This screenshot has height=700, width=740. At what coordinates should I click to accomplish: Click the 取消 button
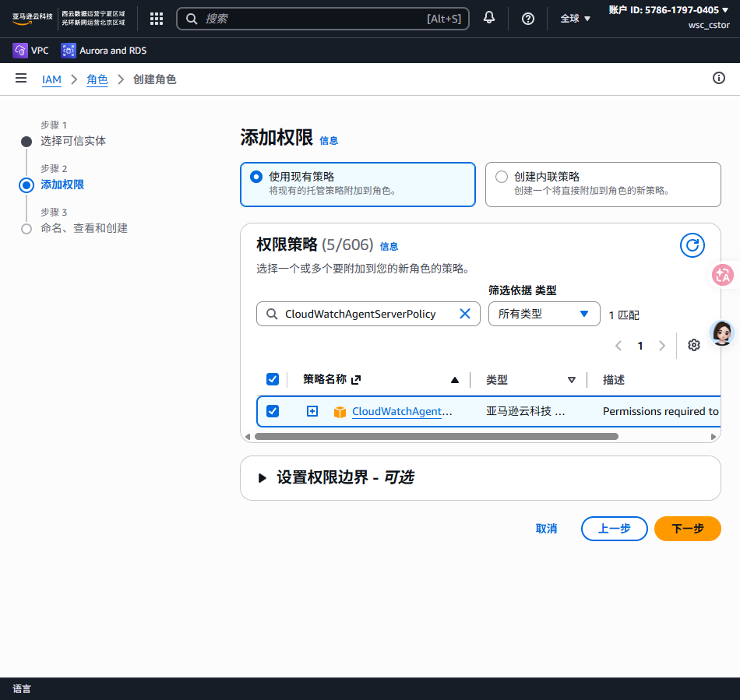546,529
